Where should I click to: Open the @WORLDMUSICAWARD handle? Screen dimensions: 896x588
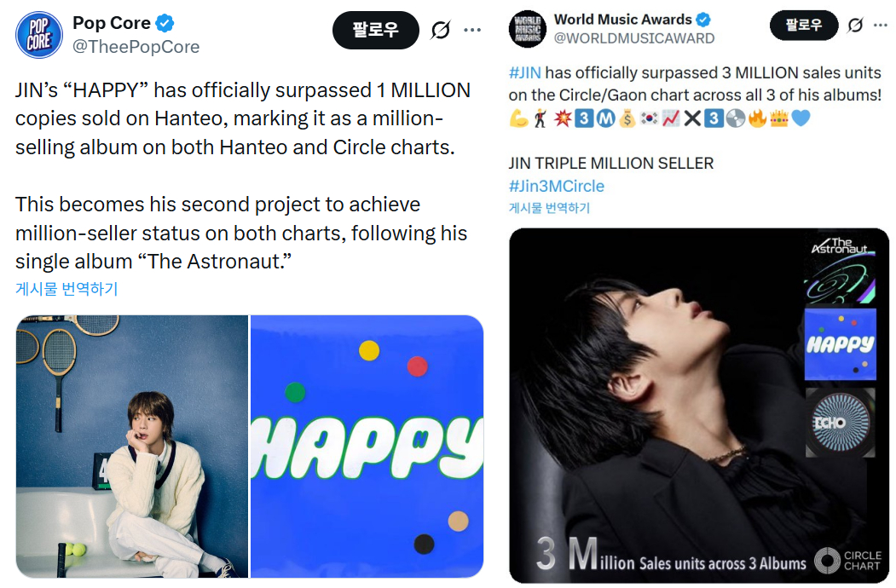click(634, 38)
